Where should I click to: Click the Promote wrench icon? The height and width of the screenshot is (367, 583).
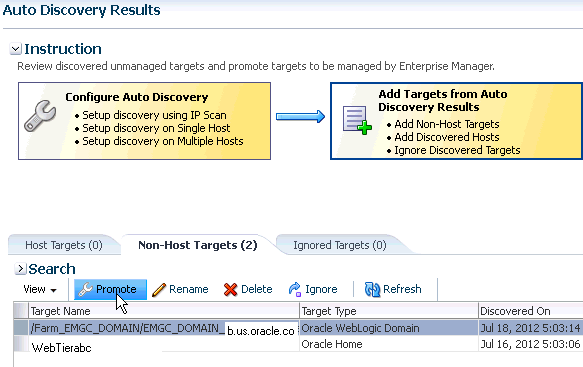[x=86, y=289]
